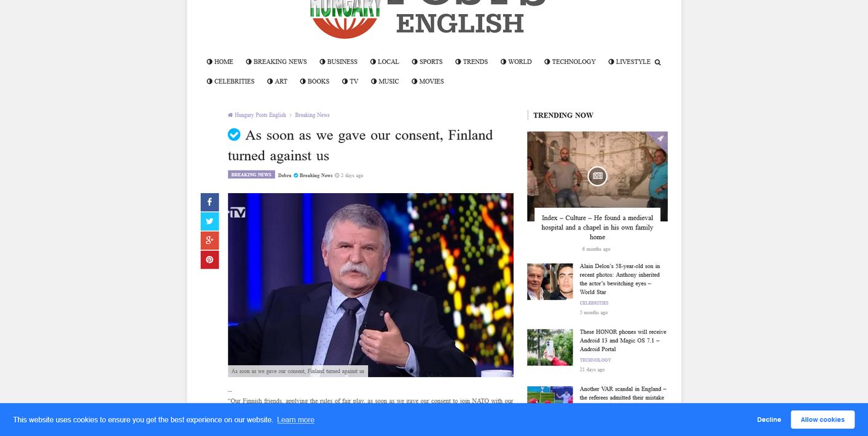Go to the Technology section

pyautogui.click(x=570, y=61)
